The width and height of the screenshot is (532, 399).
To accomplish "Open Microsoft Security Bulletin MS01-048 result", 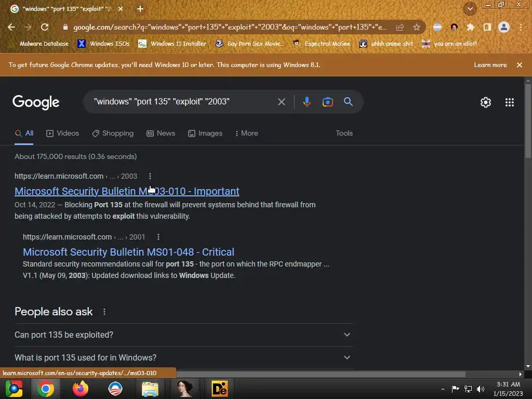I will 129,252.
